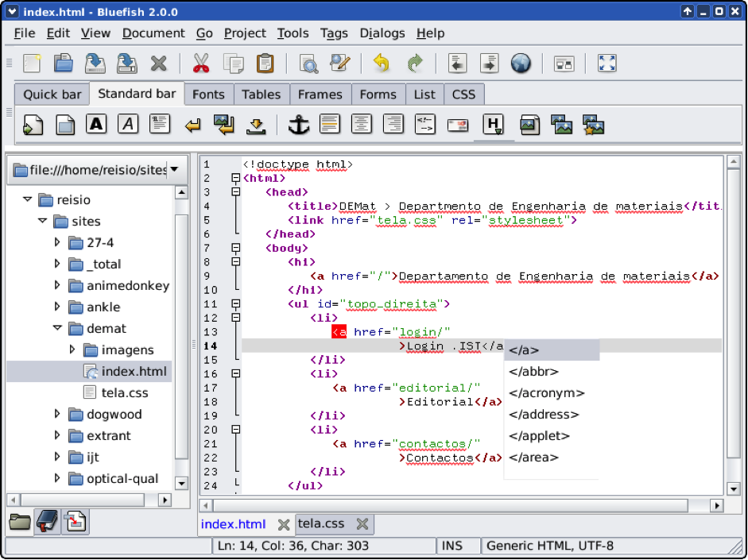The image size is (748, 560).
Task: Switch to the Quick bar tab
Action: tap(52, 95)
